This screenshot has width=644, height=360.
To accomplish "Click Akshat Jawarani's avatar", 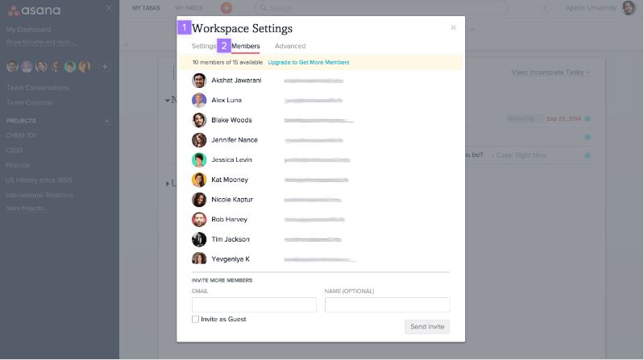I will tap(199, 81).
